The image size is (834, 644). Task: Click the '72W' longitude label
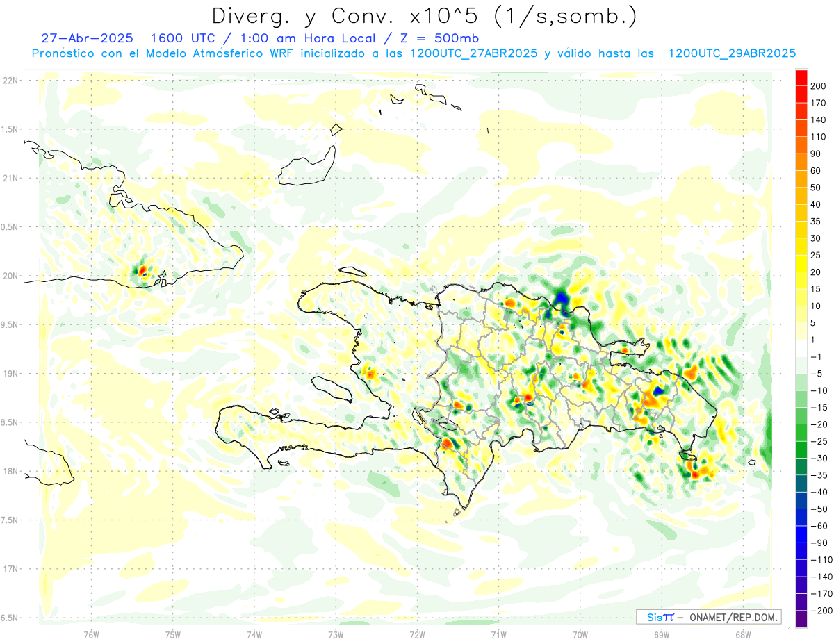click(x=417, y=634)
